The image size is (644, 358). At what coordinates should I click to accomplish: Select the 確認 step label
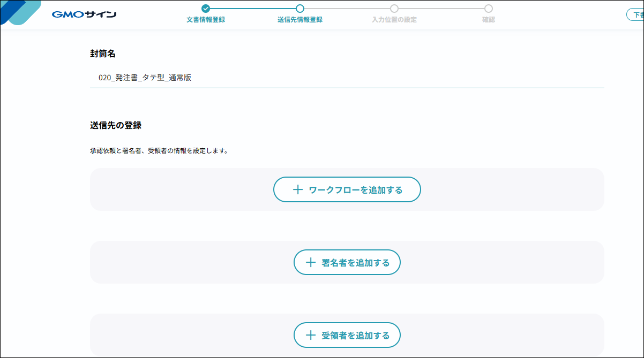point(489,20)
